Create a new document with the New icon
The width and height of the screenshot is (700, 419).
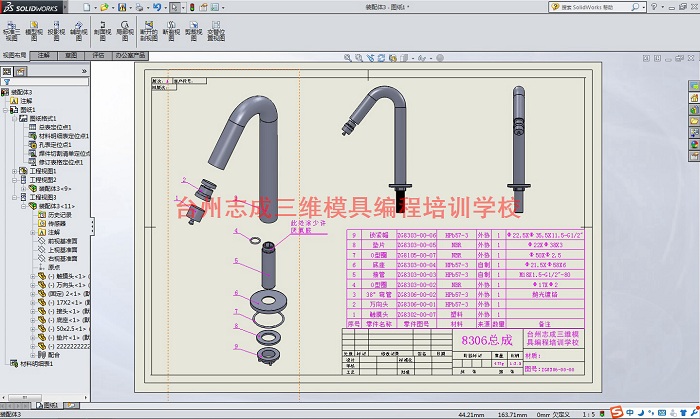click(87, 7)
